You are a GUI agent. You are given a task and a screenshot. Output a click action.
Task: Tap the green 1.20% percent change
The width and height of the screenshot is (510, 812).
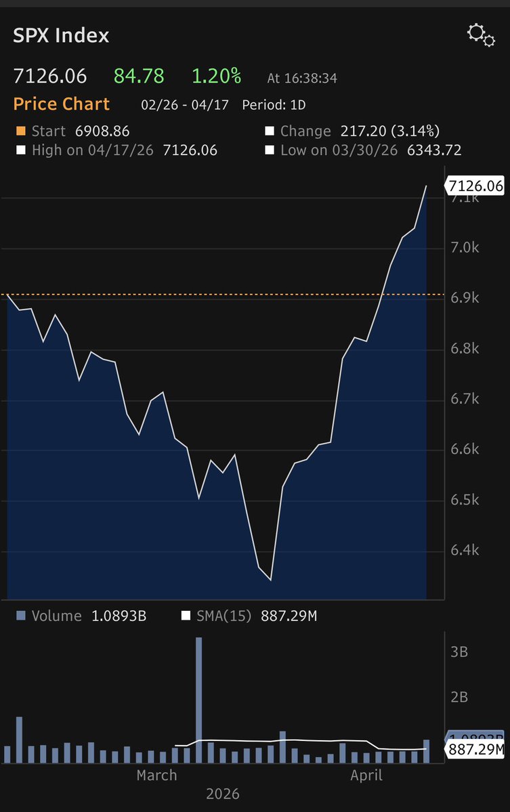coord(217,76)
